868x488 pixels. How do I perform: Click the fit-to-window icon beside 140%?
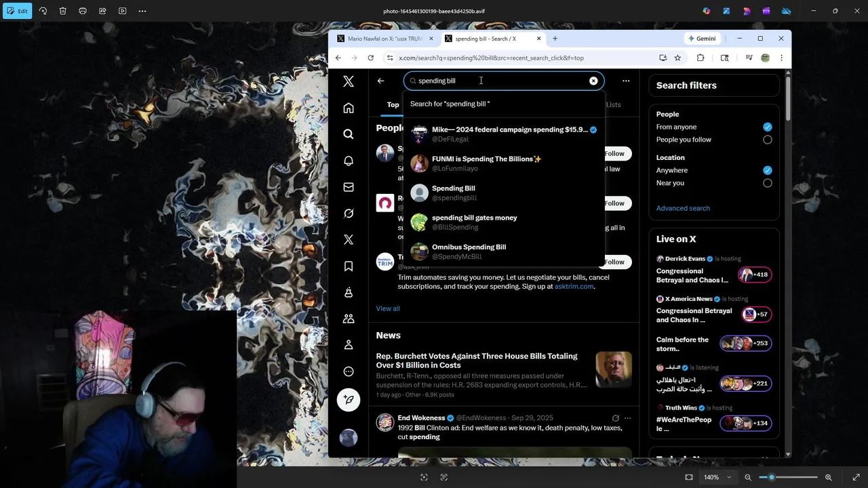(689, 477)
